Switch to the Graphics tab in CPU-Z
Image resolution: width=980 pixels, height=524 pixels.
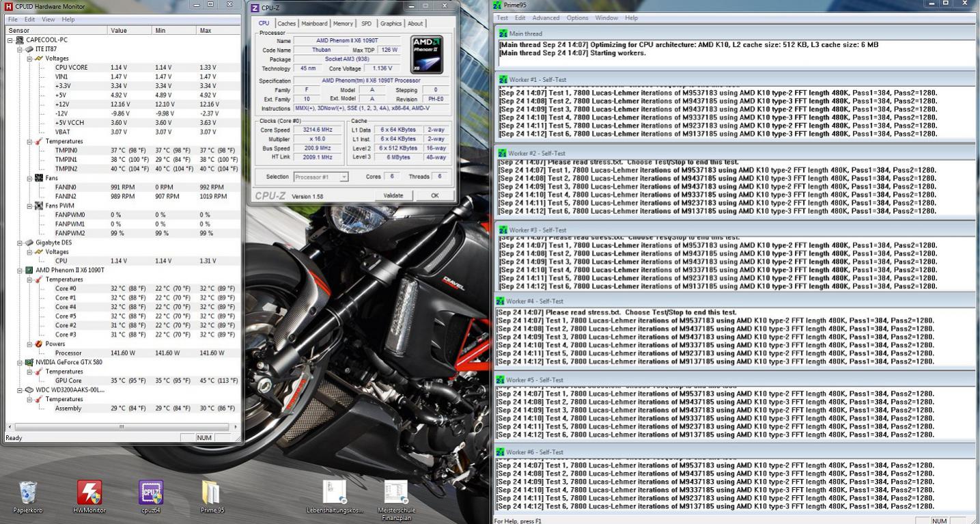coord(391,23)
